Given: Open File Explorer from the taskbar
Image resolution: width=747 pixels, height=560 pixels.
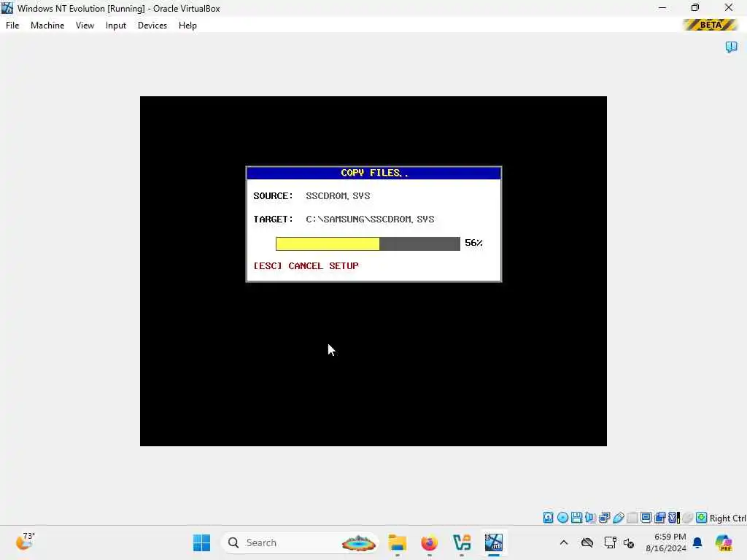Looking at the screenshot, I should (x=398, y=542).
